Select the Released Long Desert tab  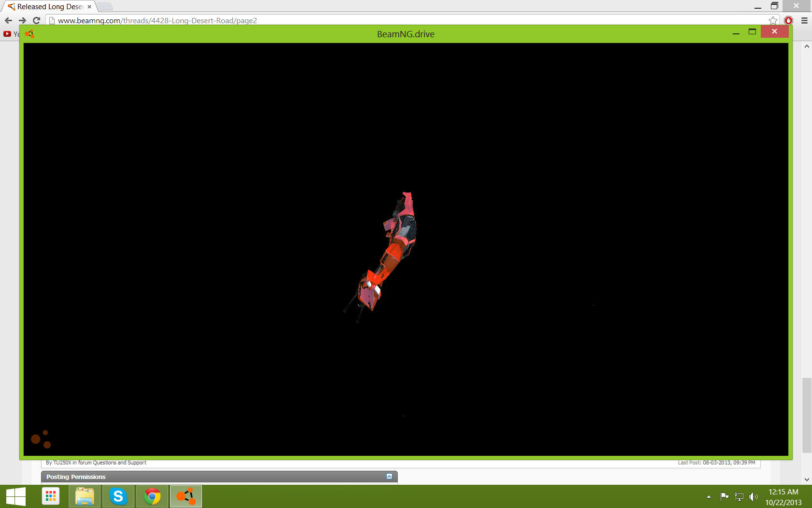49,7
